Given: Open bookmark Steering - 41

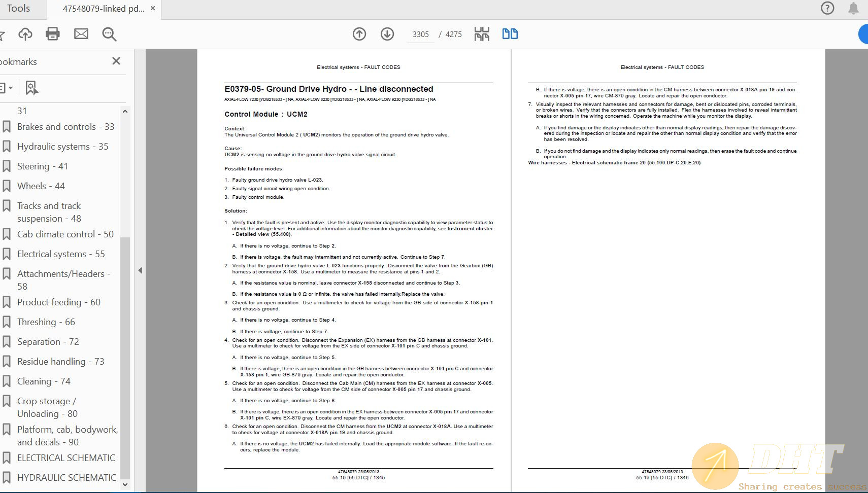Looking at the screenshot, I should (43, 166).
